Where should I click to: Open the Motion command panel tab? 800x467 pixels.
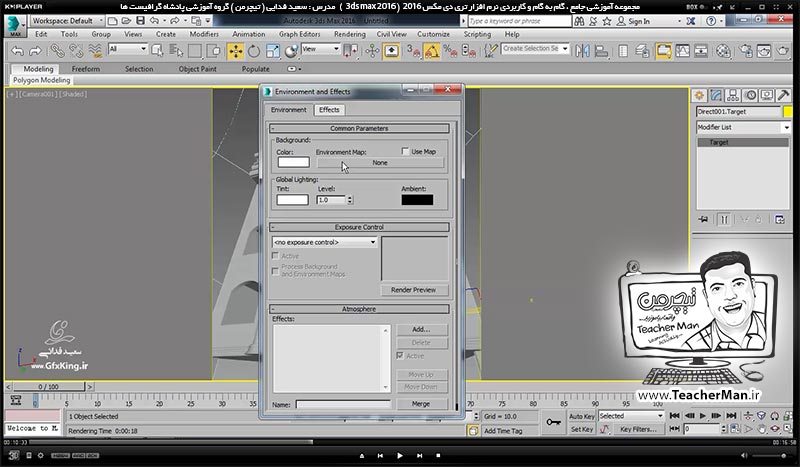pyautogui.click(x=750, y=95)
